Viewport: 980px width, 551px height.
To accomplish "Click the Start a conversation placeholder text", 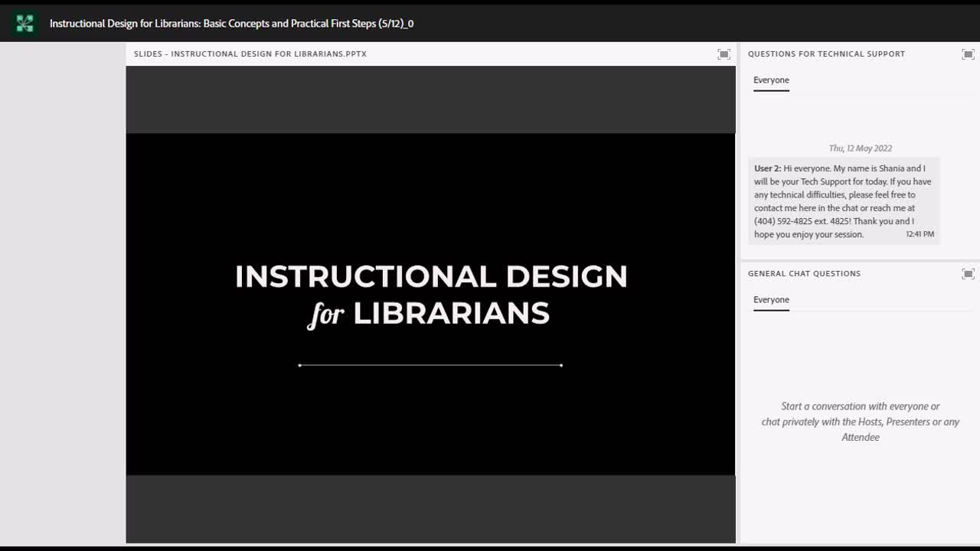I will click(860, 422).
